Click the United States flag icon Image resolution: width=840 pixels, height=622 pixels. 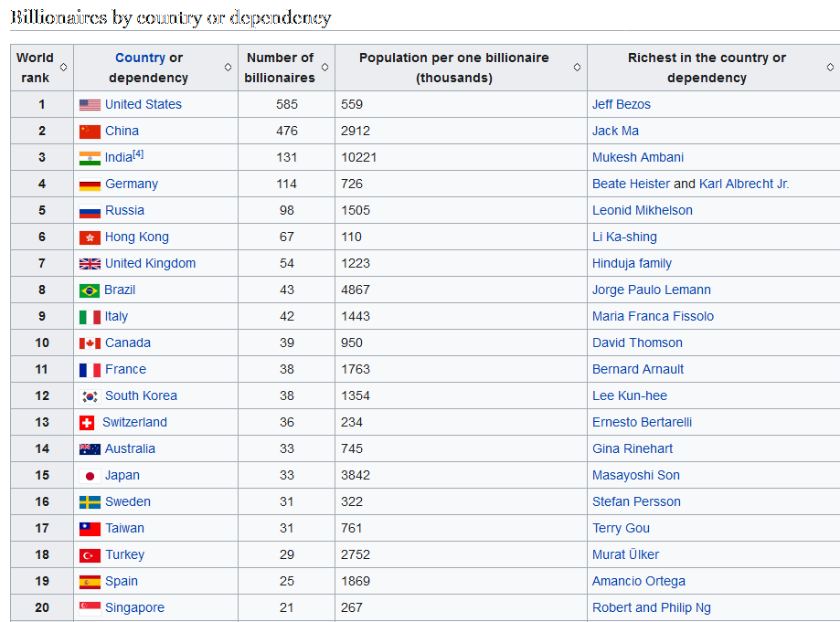90,105
